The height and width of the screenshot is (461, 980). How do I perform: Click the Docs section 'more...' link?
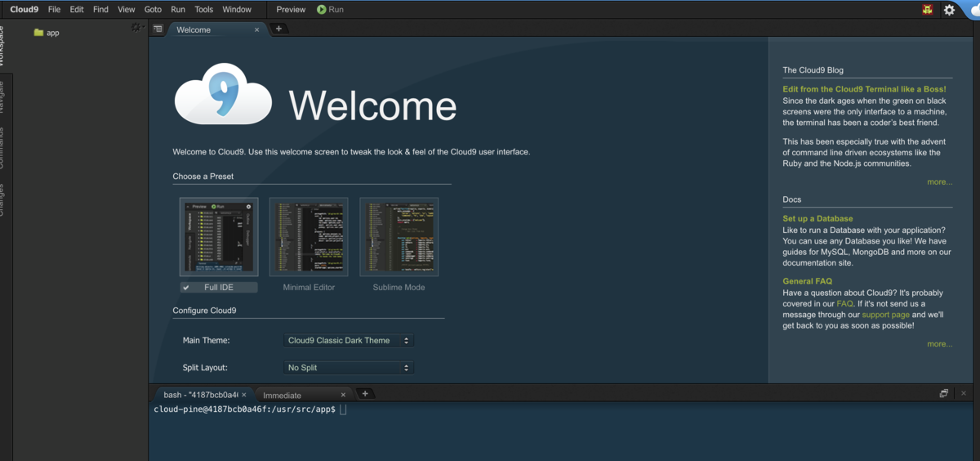point(939,344)
